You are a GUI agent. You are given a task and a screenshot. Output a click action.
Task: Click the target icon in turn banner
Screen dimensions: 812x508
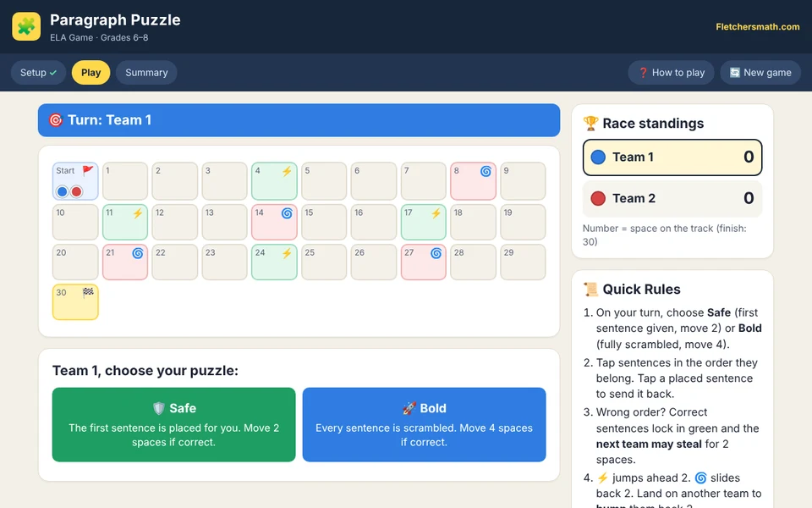click(56, 120)
